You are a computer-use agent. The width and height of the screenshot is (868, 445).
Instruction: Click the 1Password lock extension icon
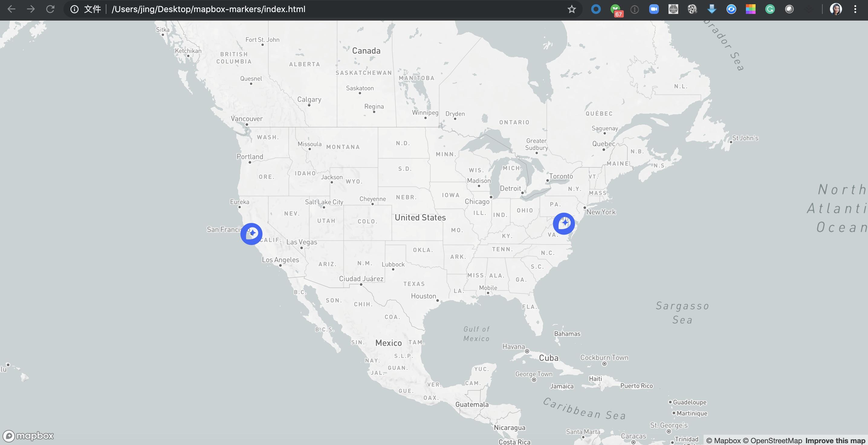tap(635, 9)
